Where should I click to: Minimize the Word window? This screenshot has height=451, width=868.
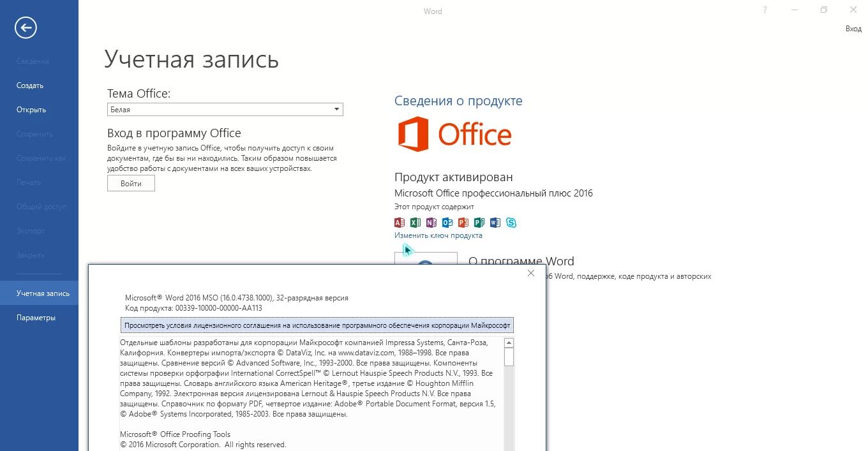coord(795,10)
